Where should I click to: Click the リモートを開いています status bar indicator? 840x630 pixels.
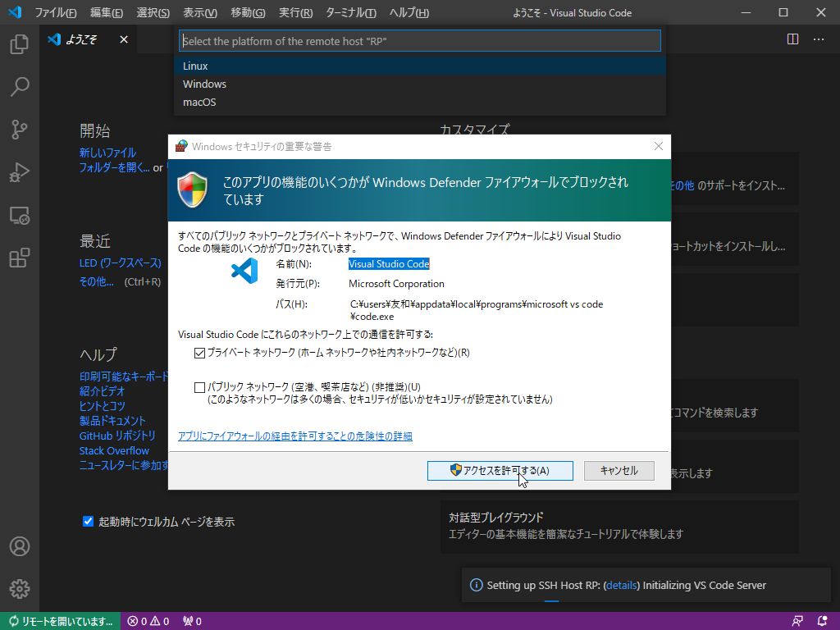click(57, 621)
